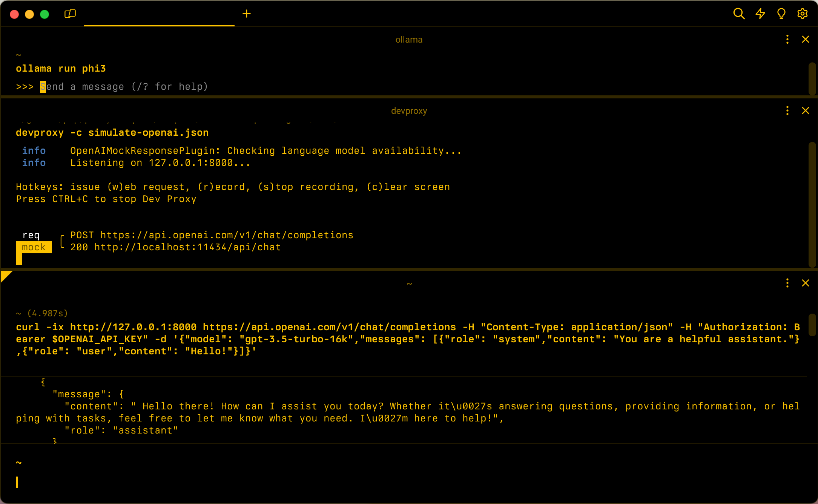
Task: Close the ollama pane
Action: pos(806,39)
